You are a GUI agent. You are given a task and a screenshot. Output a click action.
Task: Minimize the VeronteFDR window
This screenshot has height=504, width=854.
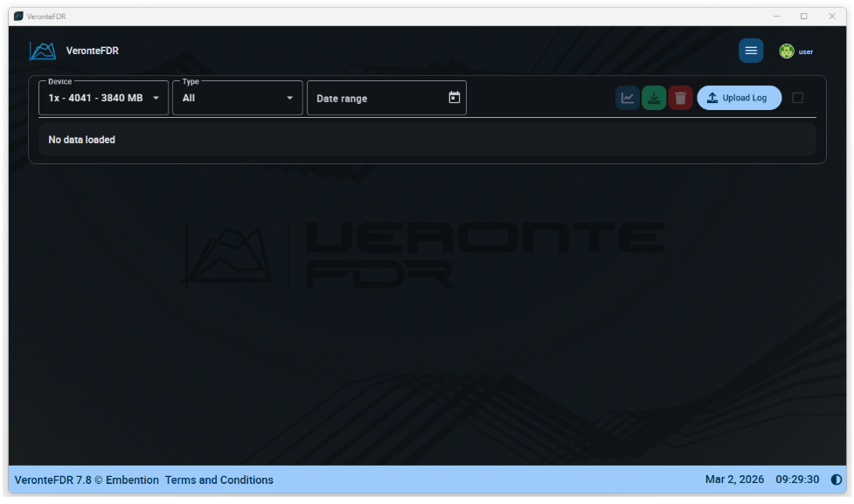click(x=775, y=16)
